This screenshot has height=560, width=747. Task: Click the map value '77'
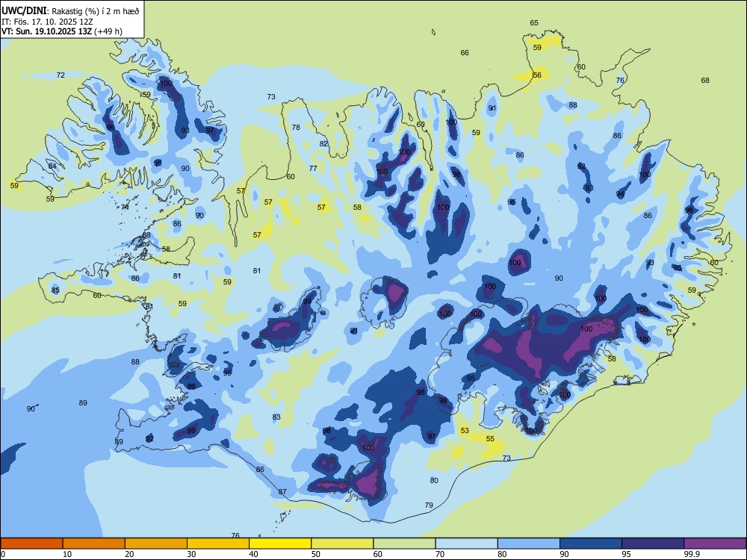click(313, 169)
